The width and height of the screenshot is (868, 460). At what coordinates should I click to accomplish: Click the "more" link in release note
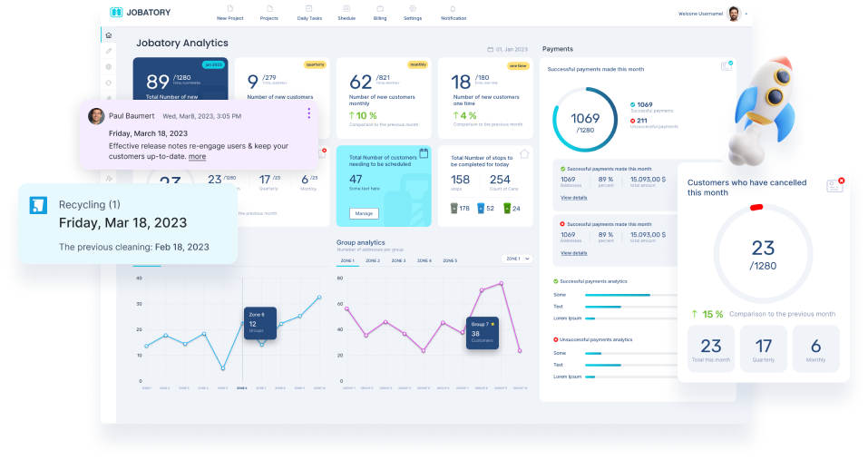(x=197, y=157)
